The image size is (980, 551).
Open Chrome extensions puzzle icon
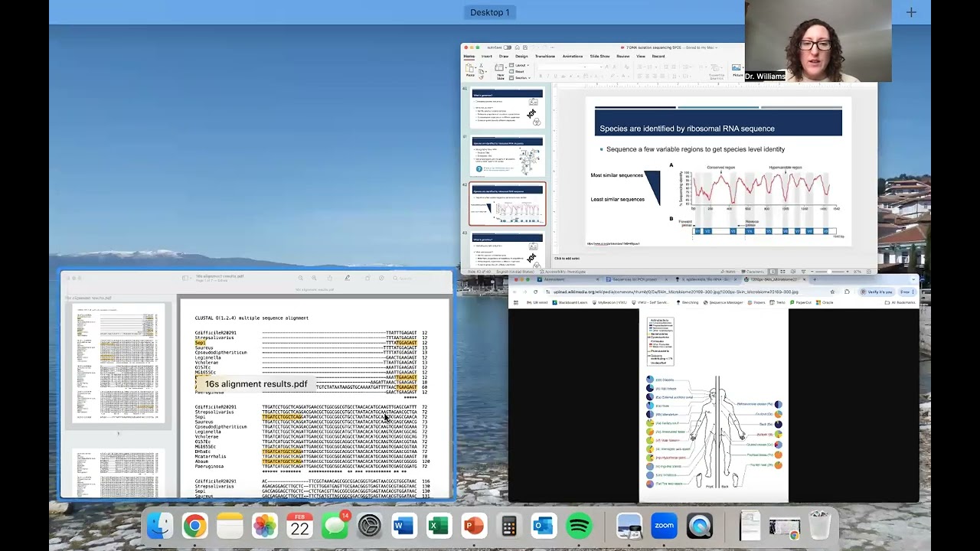tap(847, 292)
